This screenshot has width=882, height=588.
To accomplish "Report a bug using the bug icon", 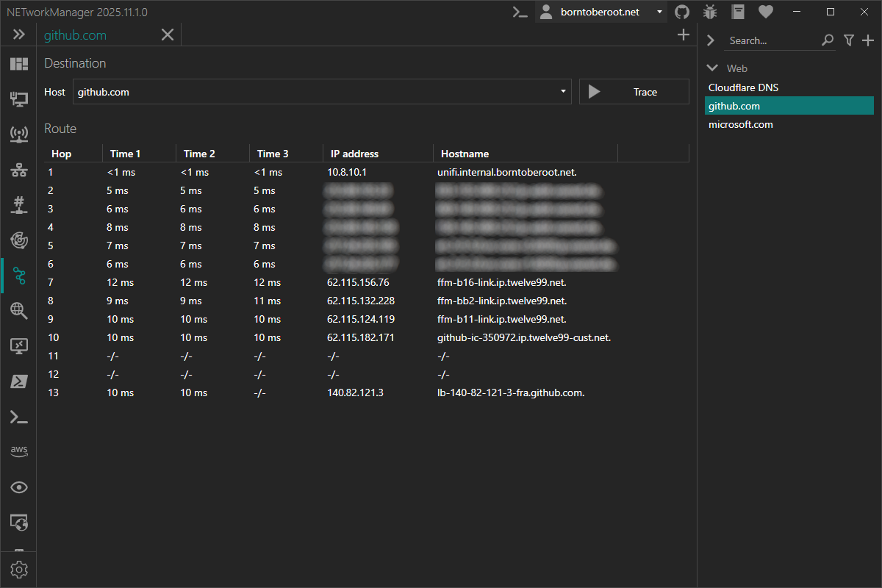I will tap(709, 12).
